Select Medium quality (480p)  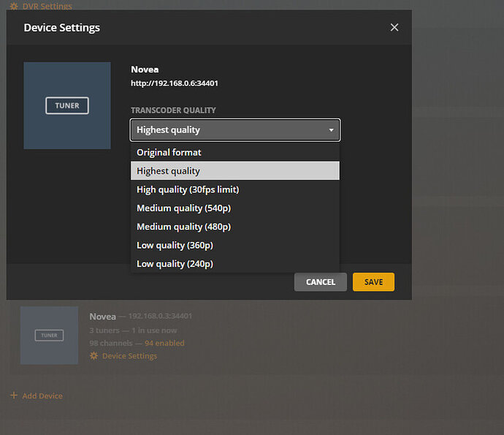click(x=235, y=227)
